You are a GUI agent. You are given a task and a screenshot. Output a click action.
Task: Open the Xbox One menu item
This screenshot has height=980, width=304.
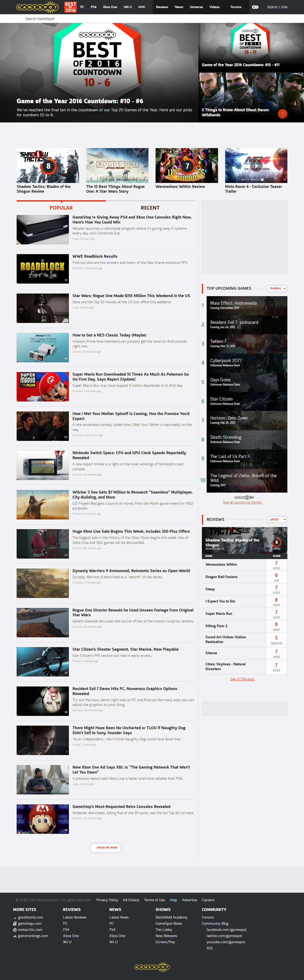pos(110,7)
